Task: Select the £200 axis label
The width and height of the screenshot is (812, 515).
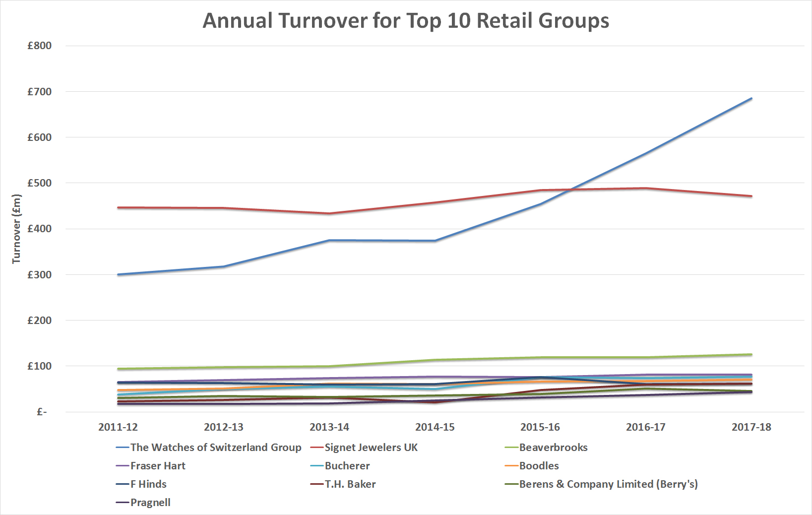Action: pos(40,321)
